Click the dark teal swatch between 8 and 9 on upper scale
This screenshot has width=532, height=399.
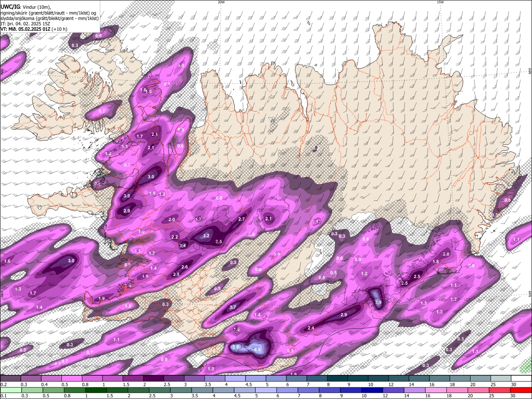tap(337, 379)
